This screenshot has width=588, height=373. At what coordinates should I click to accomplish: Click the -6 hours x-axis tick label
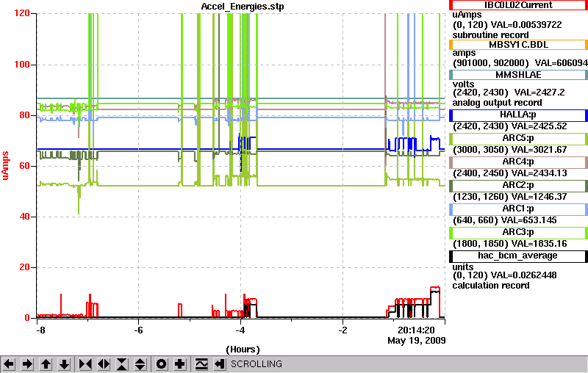point(138,330)
